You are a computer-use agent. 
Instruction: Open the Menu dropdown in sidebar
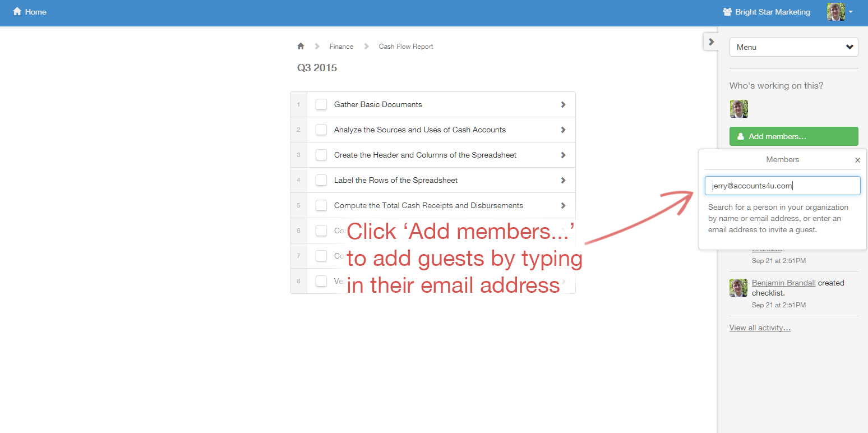(793, 47)
